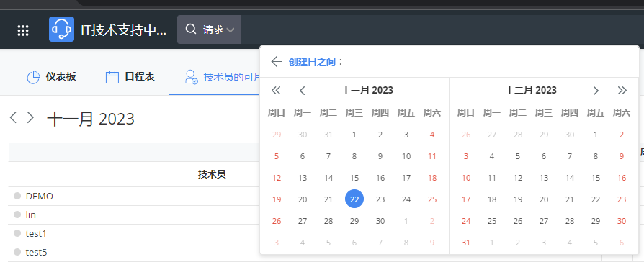Jump back one year in date picker
The width and height of the screenshot is (644, 262).
276,91
